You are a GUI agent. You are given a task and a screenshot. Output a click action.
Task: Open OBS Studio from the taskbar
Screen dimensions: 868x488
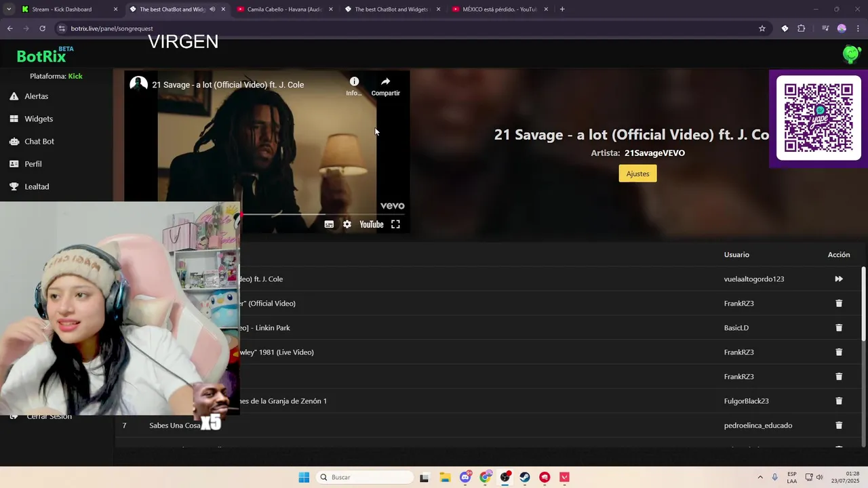(505, 477)
